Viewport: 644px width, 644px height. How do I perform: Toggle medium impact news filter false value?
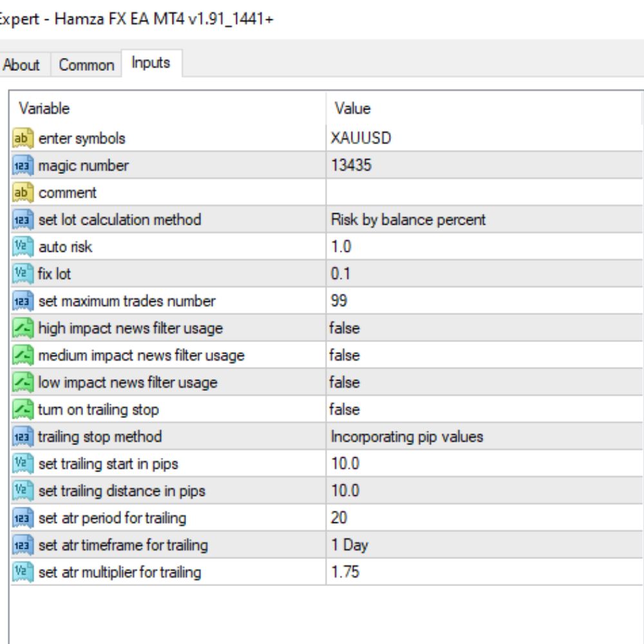click(x=485, y=355)
